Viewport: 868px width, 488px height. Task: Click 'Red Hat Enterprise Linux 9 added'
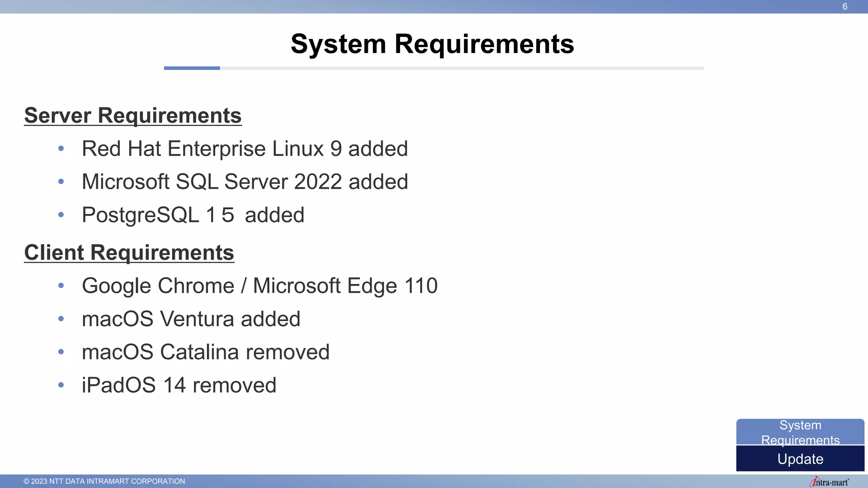click(x=245, y=149)
